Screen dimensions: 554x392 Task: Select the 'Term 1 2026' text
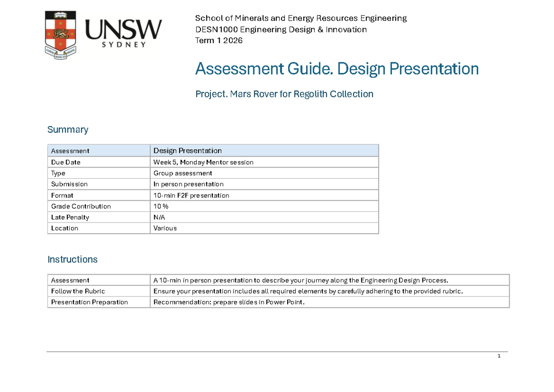coord(219,41)
